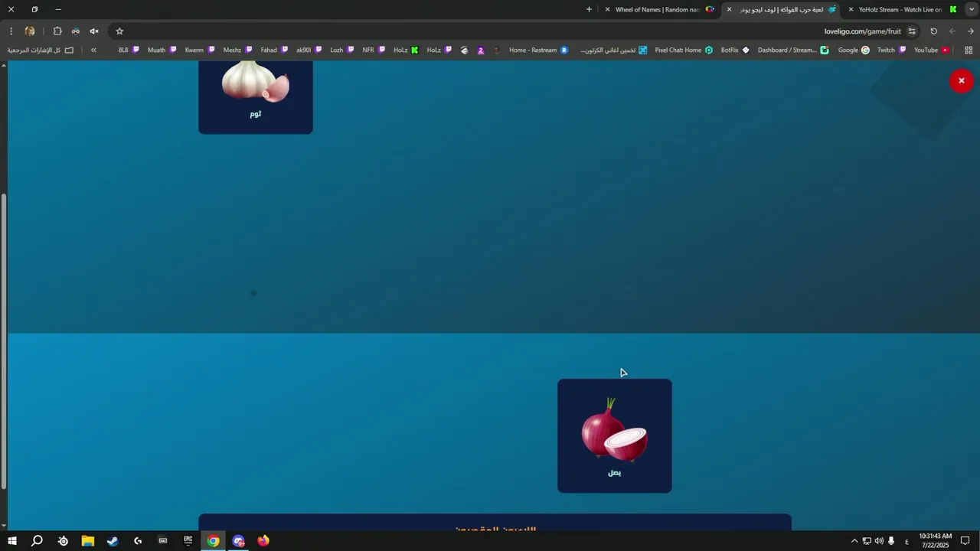Open the BotRix bookmark
This screenshot has width=980, height=551.
pyautogui.click(x=735, y=50)
